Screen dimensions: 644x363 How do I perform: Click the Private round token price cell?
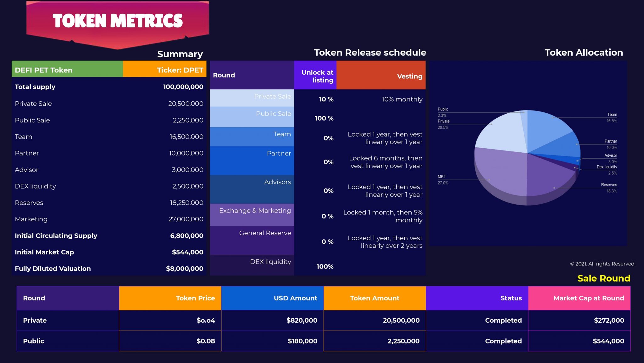point(170,320)
